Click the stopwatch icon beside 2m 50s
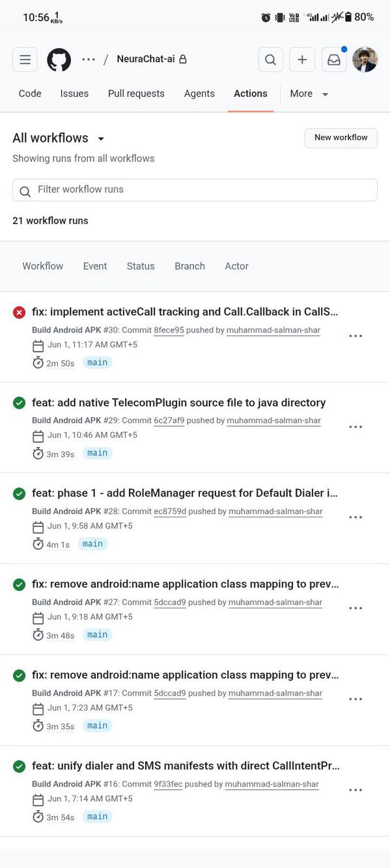The image size is (390, 868). [38, 362]
